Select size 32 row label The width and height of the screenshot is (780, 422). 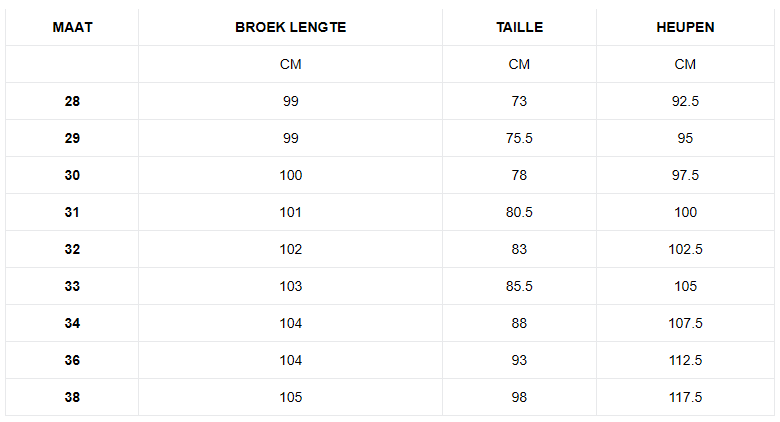click(72, 249)
